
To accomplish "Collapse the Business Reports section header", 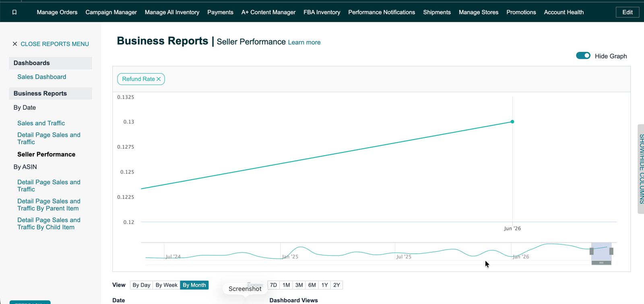I will click(51, 93).
